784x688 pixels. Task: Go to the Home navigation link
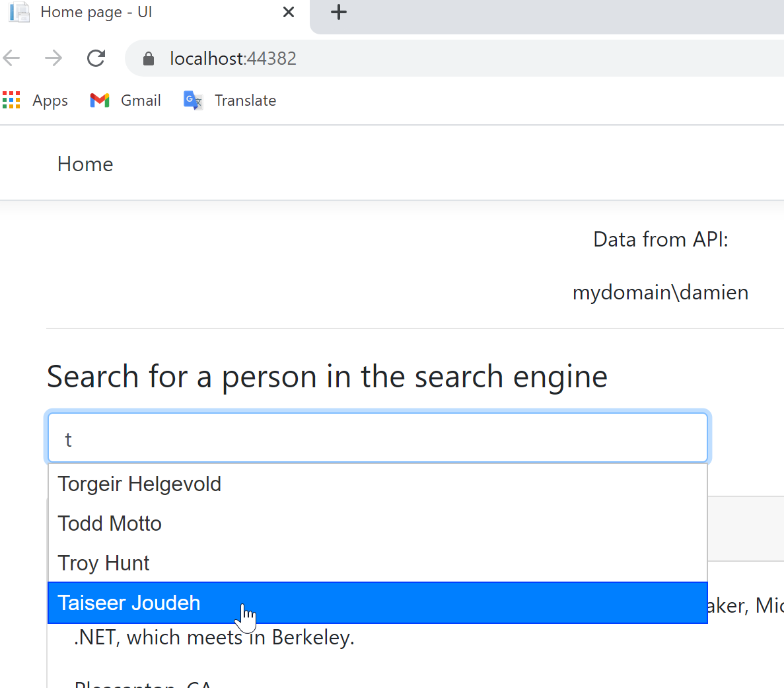coord(85,164)
